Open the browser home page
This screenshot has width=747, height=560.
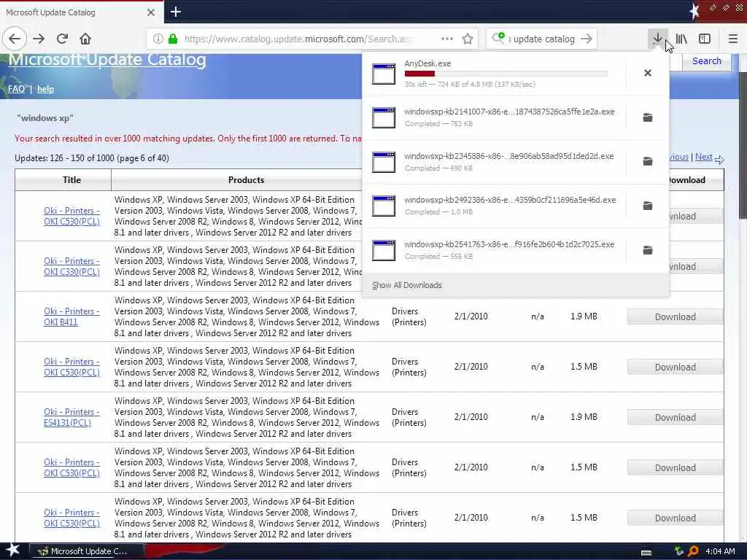(85, 39)
